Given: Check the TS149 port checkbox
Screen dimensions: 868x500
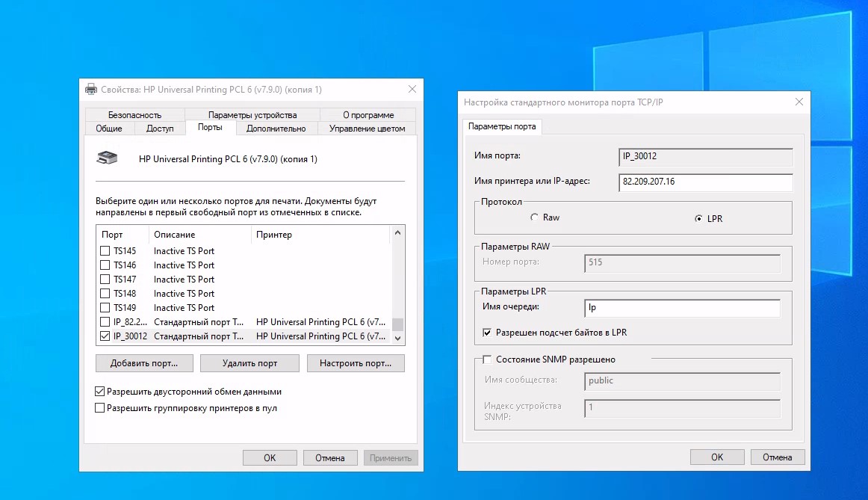Looking at the screenshot, I should pos(105,308).
